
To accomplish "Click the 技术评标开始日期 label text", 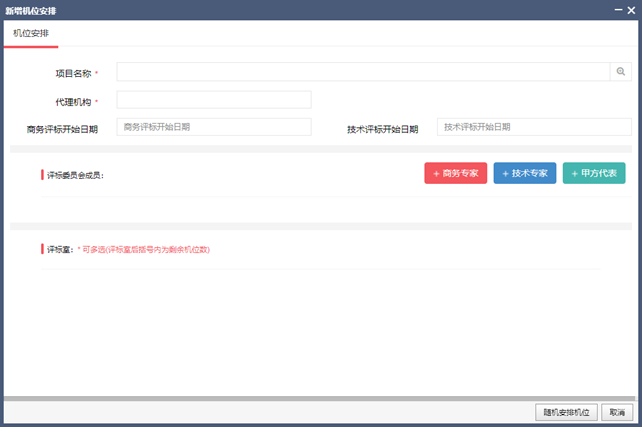I will pyautogui.click(x=382, y=129).
